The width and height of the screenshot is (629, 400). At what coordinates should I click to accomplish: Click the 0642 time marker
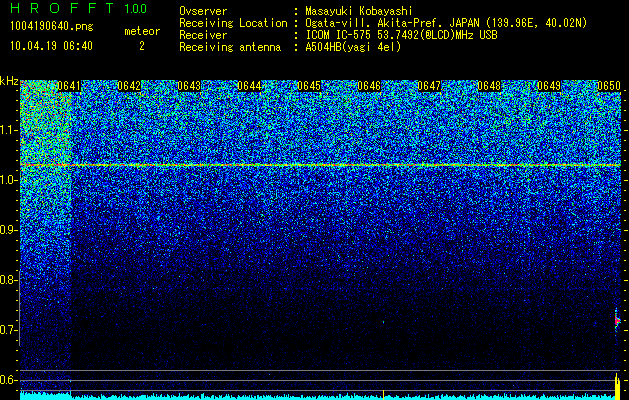(129, 86)
